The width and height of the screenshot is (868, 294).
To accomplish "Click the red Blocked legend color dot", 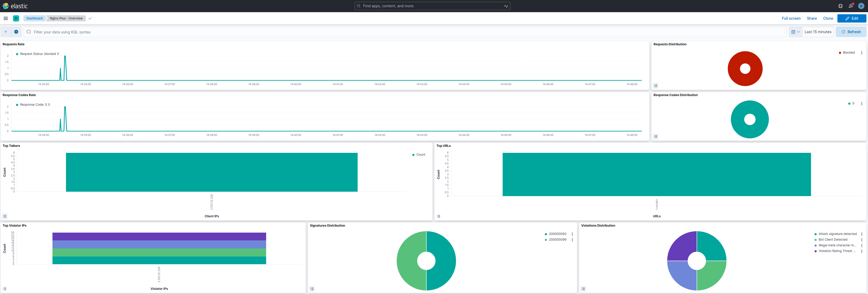I will click(840, 53).
